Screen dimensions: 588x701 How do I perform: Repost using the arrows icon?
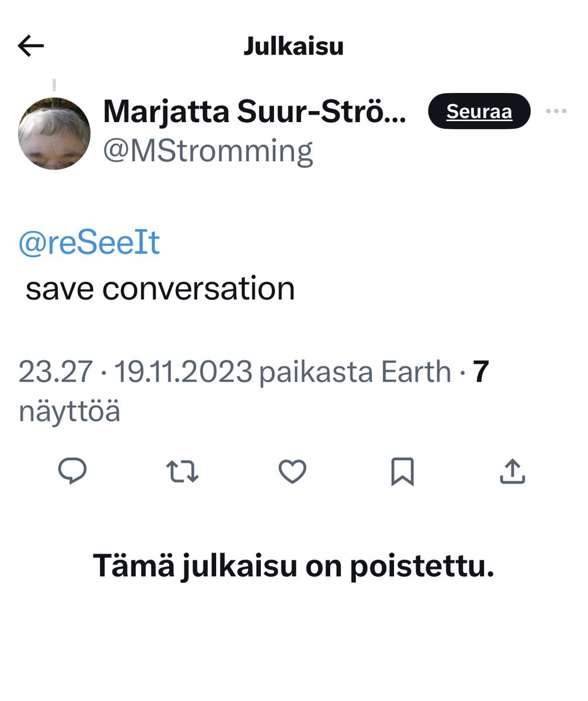pos(182,471)
